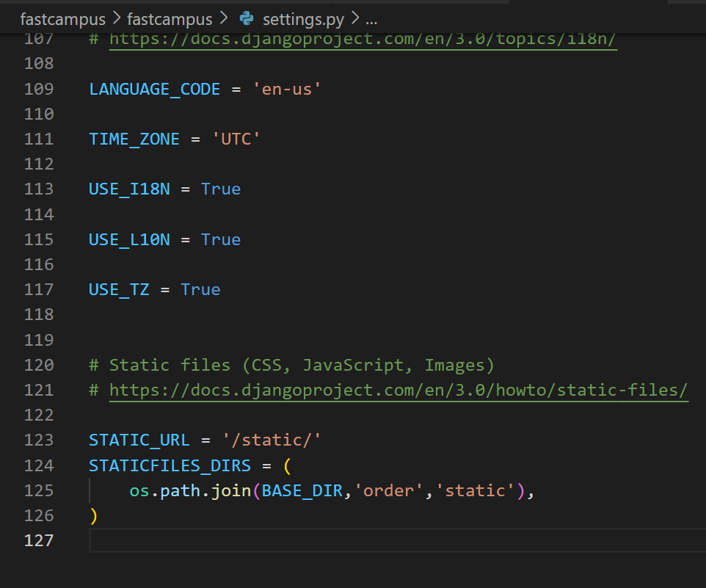Click 'os' module name on line 125
The height and width of the screenshot is (588, 706).
pos(139,491)
